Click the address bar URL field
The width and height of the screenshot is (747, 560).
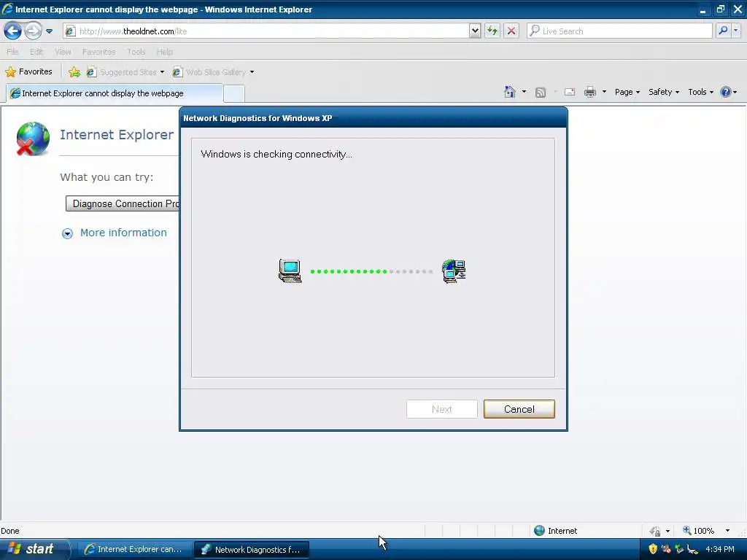266,31
